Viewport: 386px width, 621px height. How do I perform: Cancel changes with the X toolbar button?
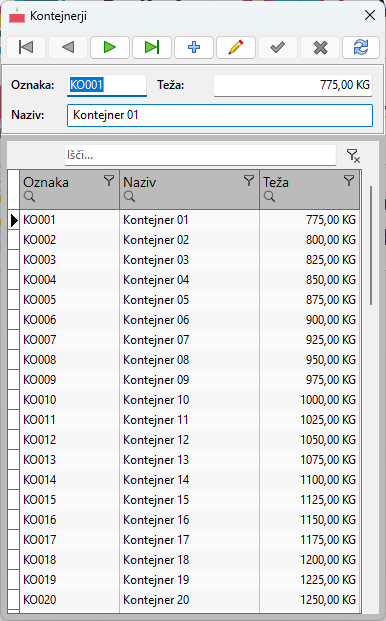tap(320, 48)
